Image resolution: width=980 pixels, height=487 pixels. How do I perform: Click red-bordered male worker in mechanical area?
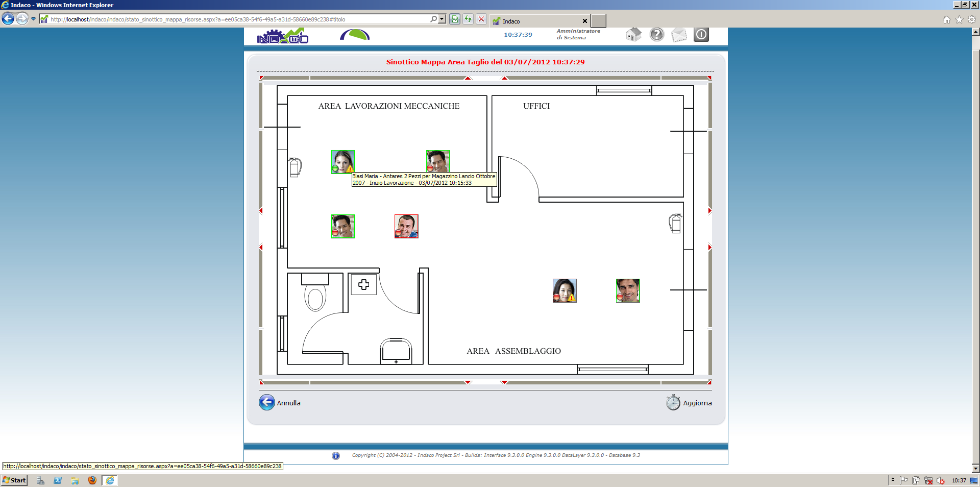pyautogui.click(x=406, y=226)
